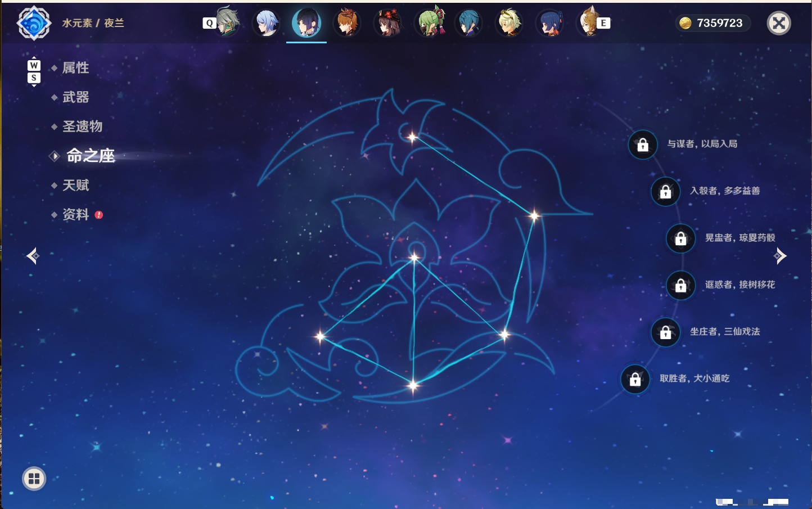Open the Hydro element emblem icon
This screenshot has height=509, width=812.
(x=34, y=23)
